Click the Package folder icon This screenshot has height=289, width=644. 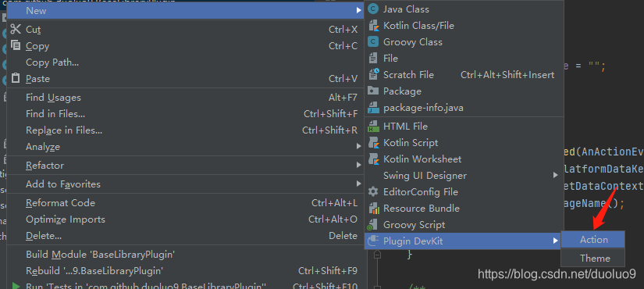(x=373, y=91)
